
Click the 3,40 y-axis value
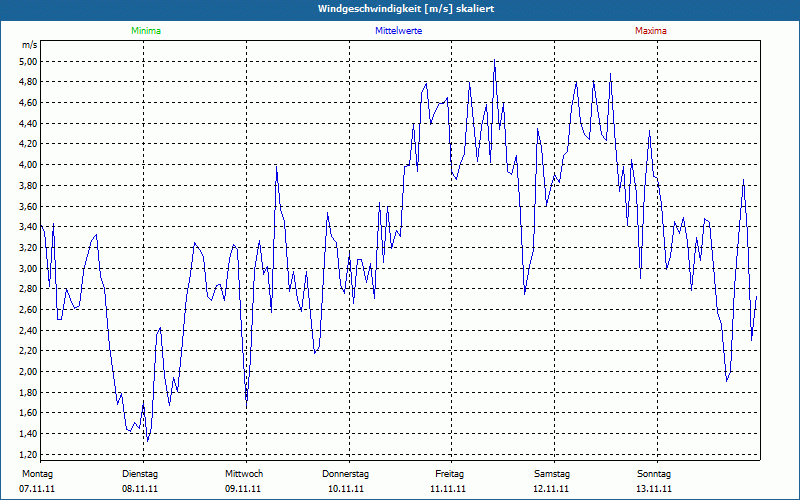point(30,227)
